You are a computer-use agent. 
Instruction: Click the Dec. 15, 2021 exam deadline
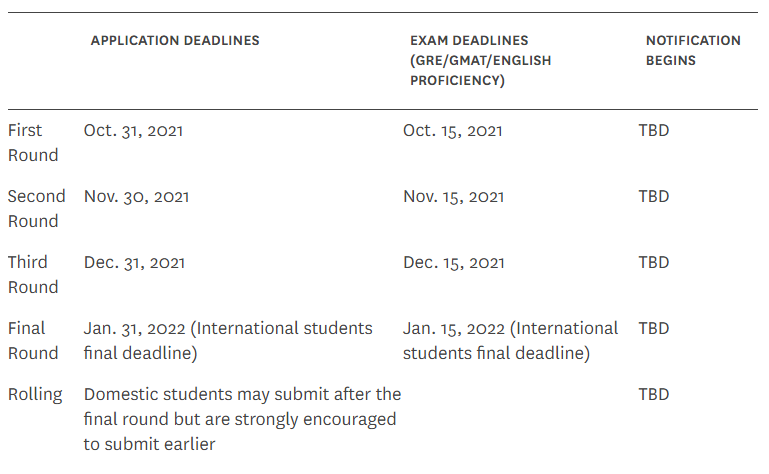[454, 263]
